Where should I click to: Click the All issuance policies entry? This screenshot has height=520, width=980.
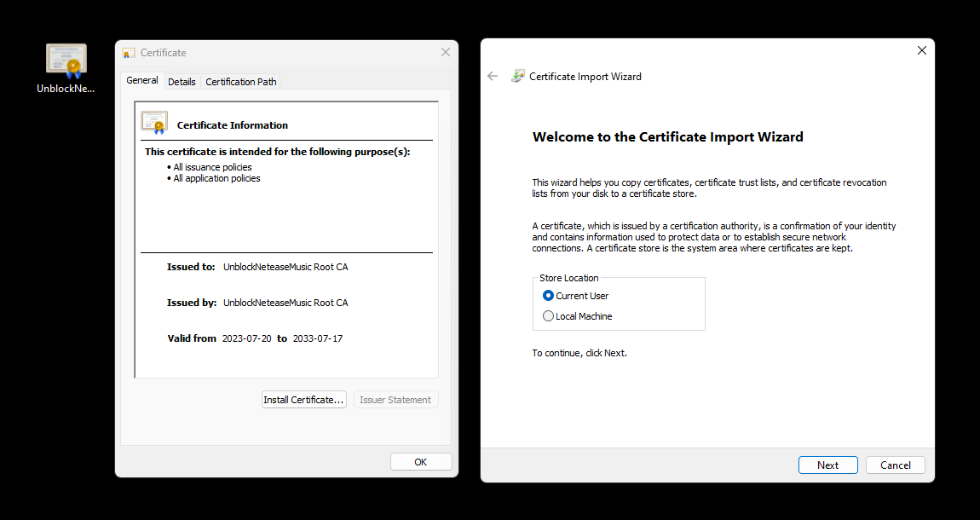212,167
